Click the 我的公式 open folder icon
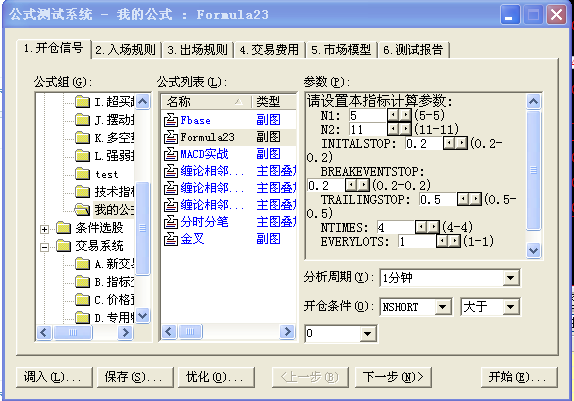This screenshot has height=401, width=574. pos(82,209)
